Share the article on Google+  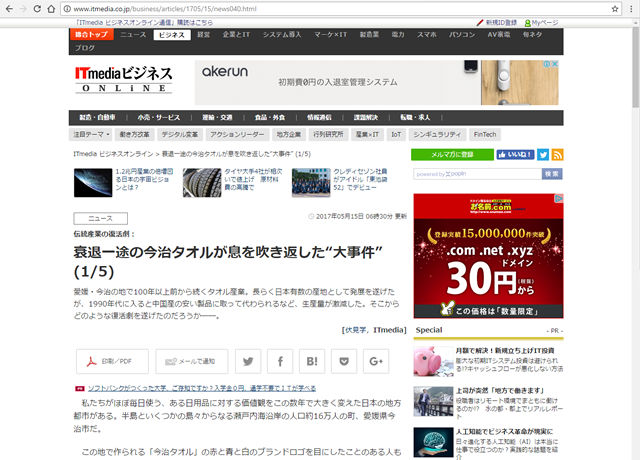(376, 362)
